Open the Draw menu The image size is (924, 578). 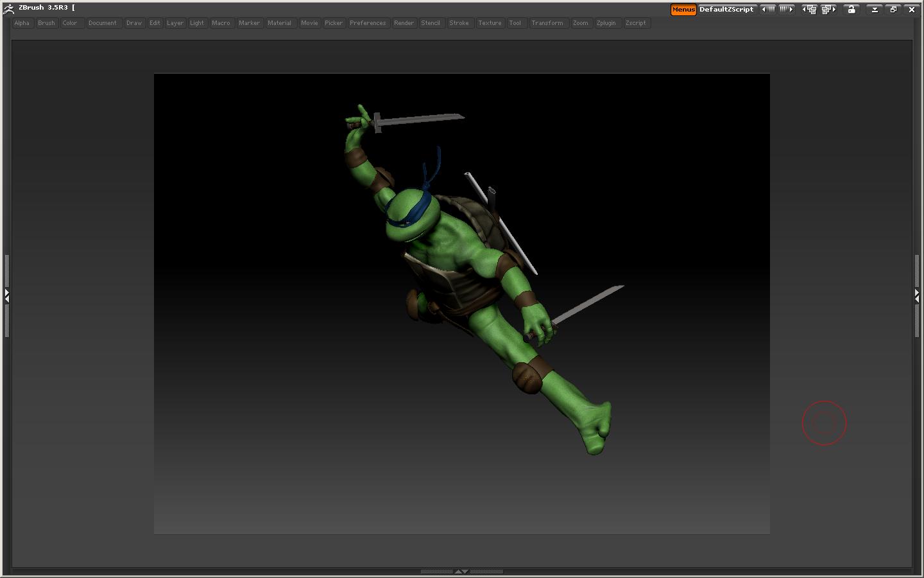134,23
